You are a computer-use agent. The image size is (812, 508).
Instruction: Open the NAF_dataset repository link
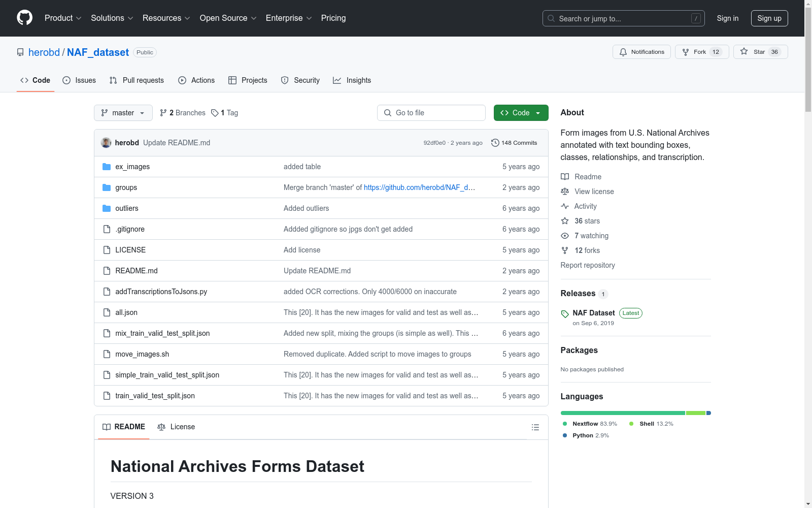point(98,52)
